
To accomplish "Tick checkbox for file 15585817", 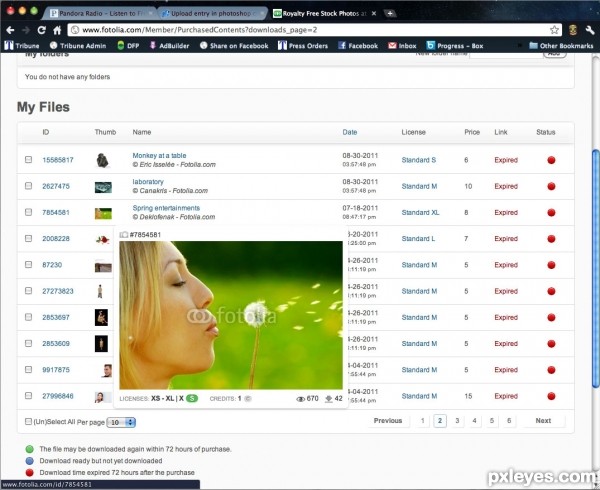I will 28,159.
